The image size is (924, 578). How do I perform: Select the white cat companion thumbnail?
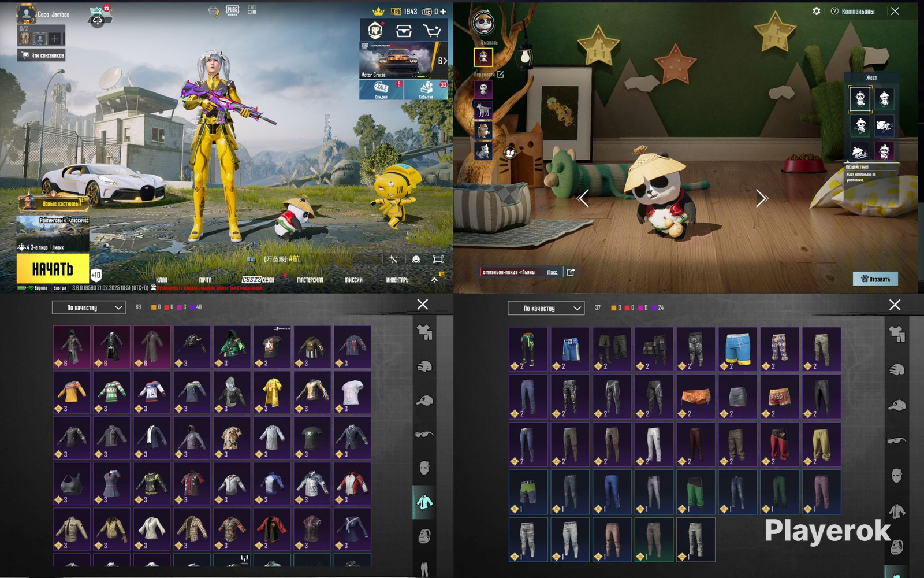tap(483, 150)
